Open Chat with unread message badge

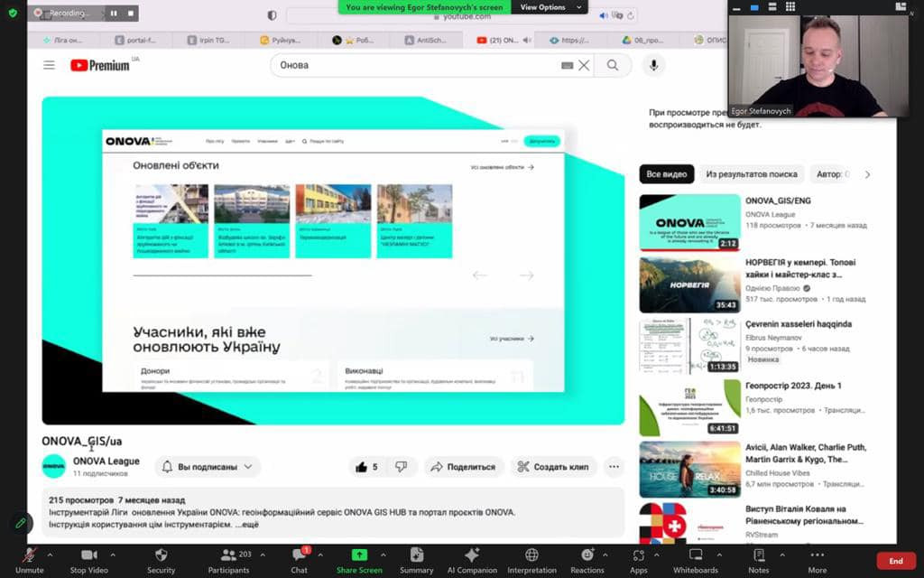tap(299, 555)
